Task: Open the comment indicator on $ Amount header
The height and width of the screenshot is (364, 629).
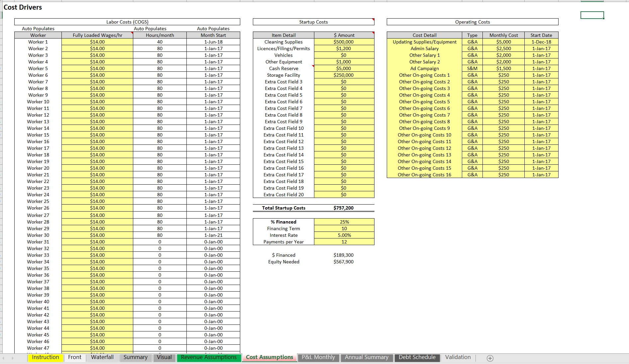Action: 373,33
